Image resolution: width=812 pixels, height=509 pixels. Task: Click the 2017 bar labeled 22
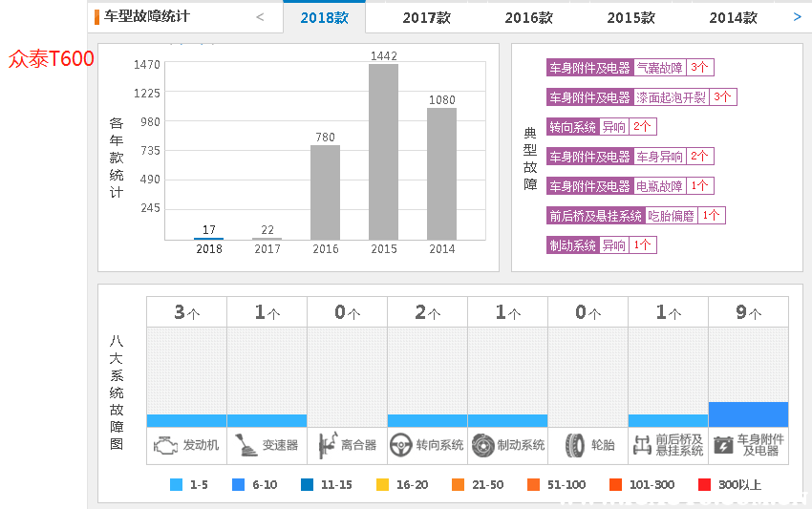coord(267,239)
